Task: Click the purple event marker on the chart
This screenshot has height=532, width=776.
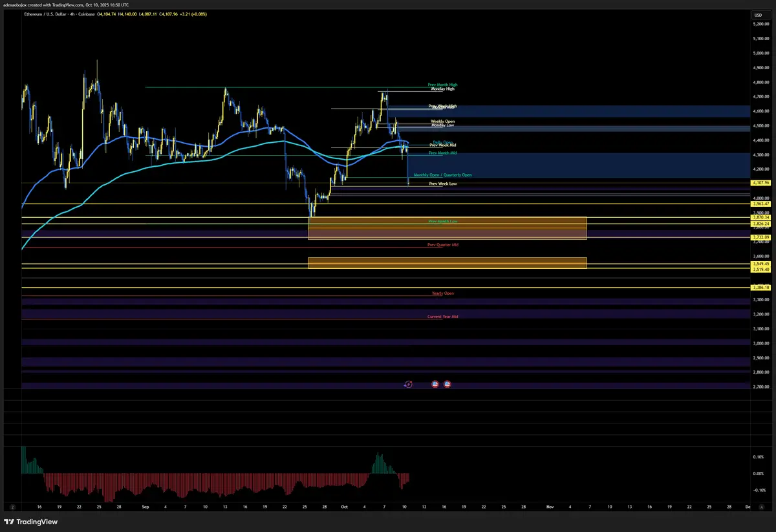Action: click(408, 384)
